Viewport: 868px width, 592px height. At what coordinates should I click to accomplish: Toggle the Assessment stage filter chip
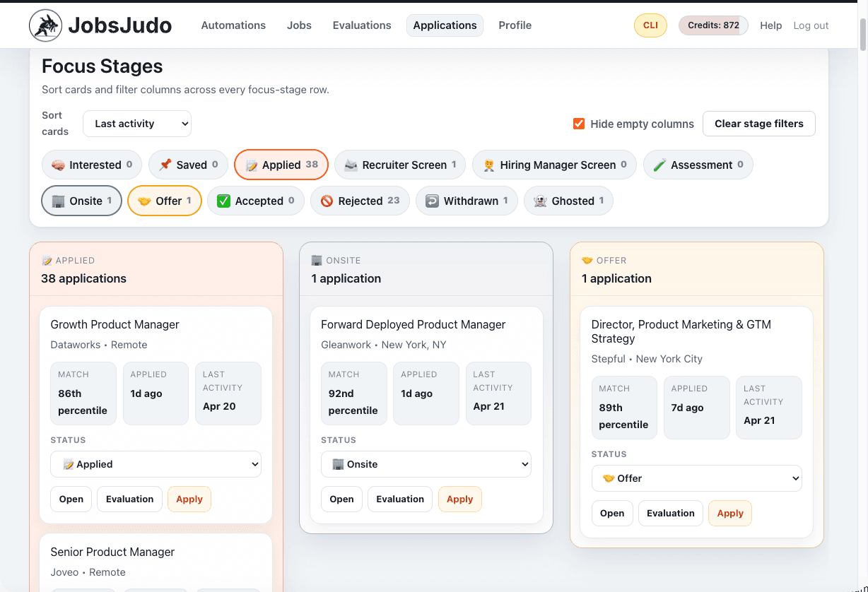[x=698, y=165]
